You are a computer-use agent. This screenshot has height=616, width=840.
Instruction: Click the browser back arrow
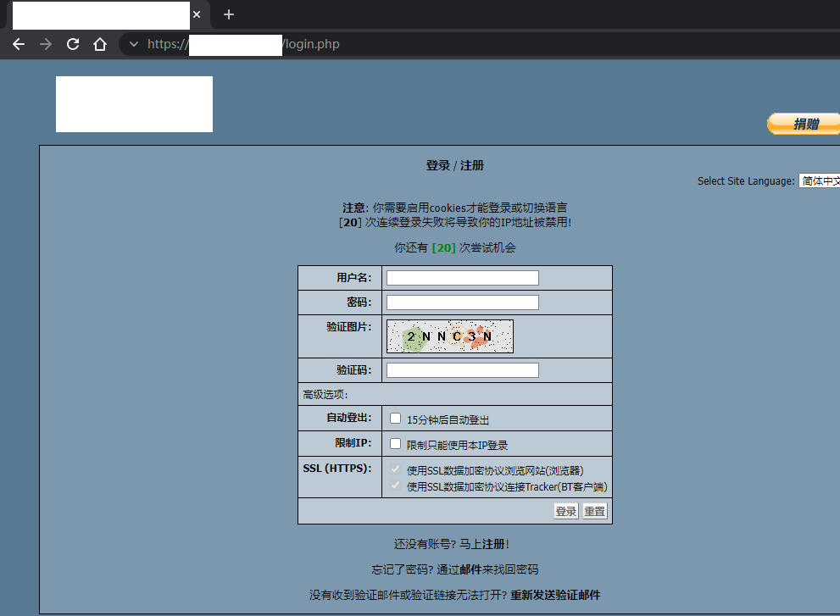pyautogui.click(x=19, y=44)
